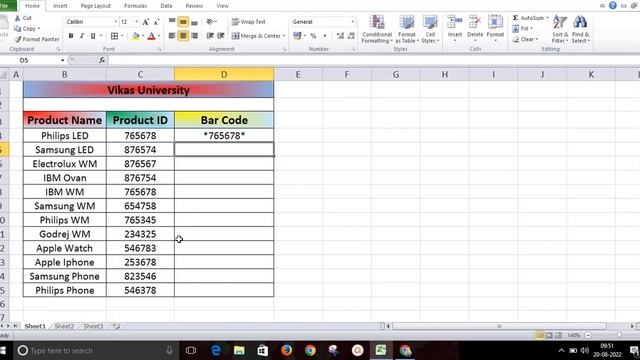Align text right
Screen dimensions: 640x360
pos(194,36)
